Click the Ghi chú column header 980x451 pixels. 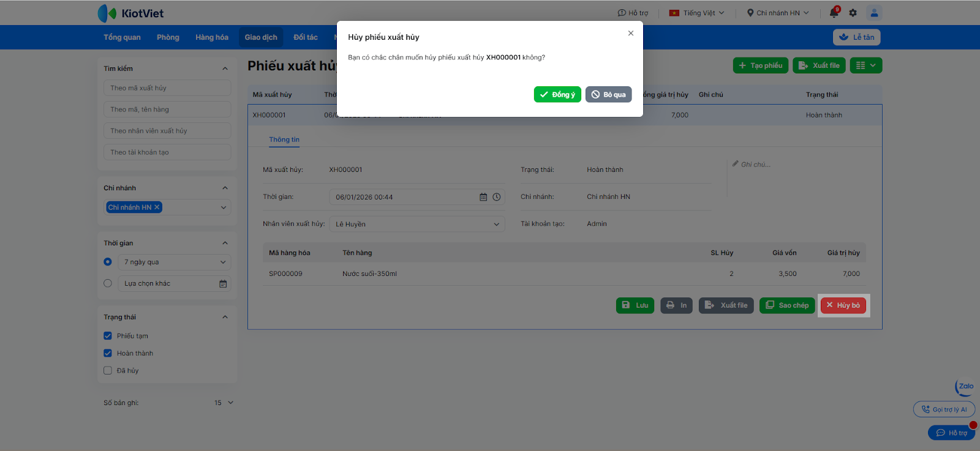tap(710, 95)
